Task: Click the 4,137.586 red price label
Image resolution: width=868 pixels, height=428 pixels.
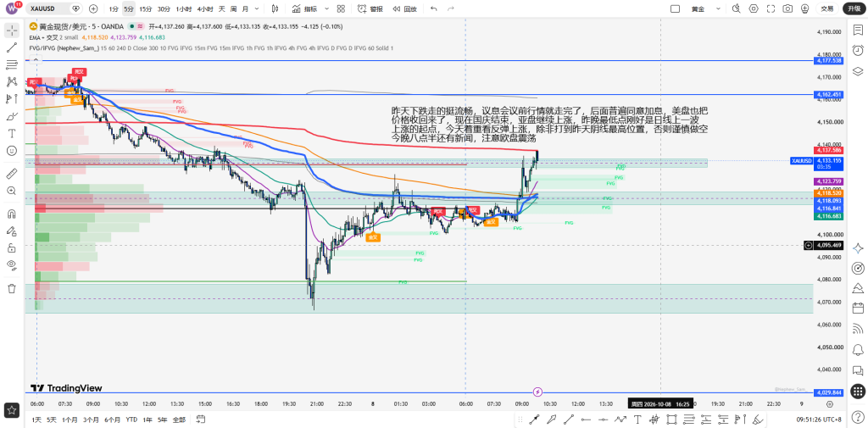Action: coord(828,150)
